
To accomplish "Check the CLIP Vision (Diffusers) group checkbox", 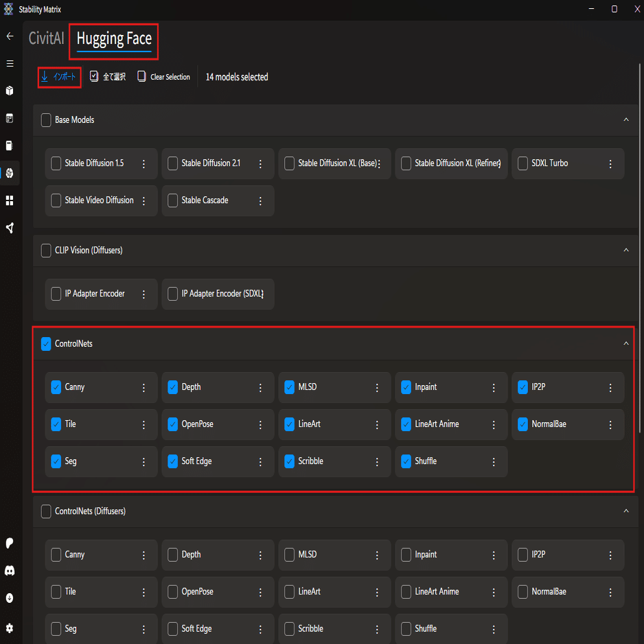I will coord(46,250).
